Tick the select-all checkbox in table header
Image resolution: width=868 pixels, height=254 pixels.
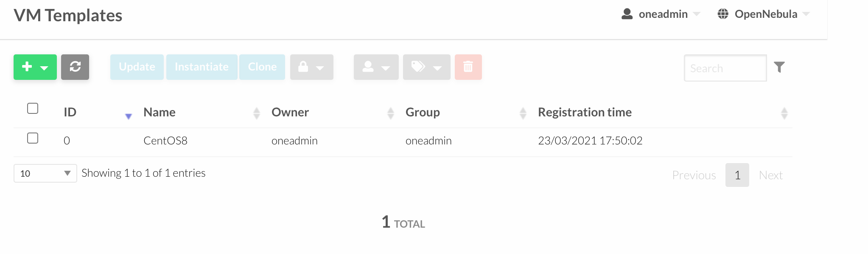click(x=33, y=108)
